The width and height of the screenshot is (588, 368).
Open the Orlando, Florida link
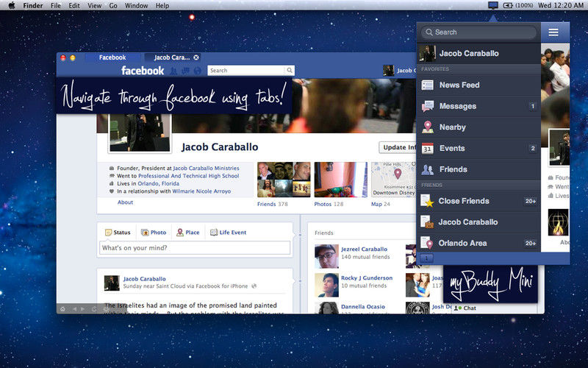pyautogui.click(x=158, y=183)
